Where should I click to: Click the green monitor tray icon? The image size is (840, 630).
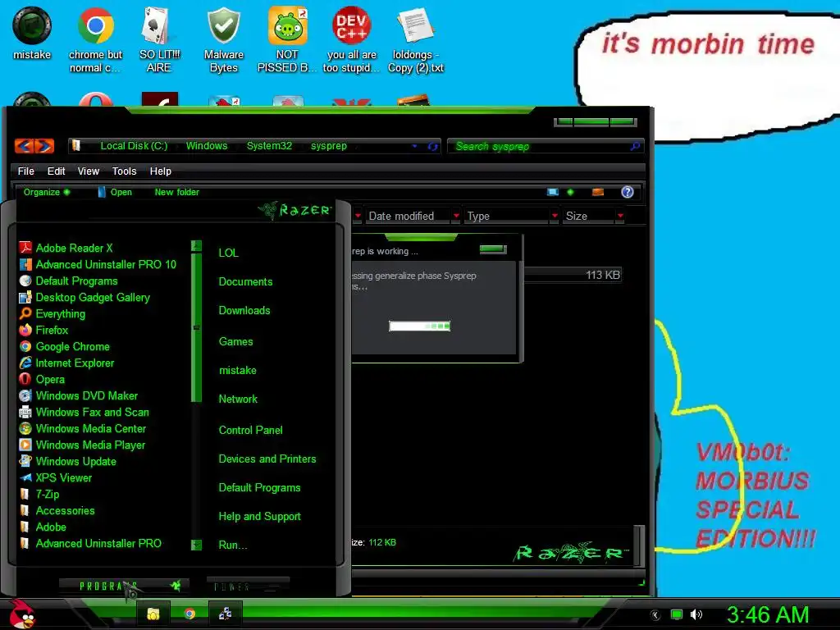[677, 614]
